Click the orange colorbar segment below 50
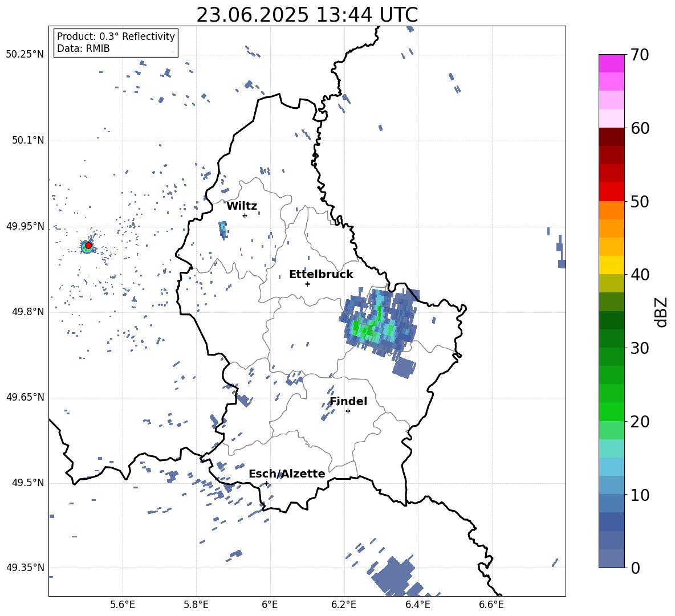The image size is (675, 616). pos(611,210)
